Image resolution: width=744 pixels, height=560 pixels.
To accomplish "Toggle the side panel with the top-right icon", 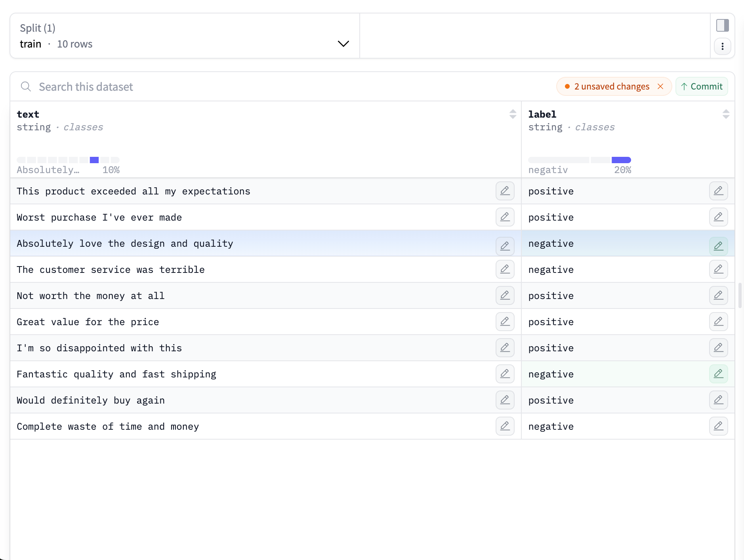I will 723,25.
